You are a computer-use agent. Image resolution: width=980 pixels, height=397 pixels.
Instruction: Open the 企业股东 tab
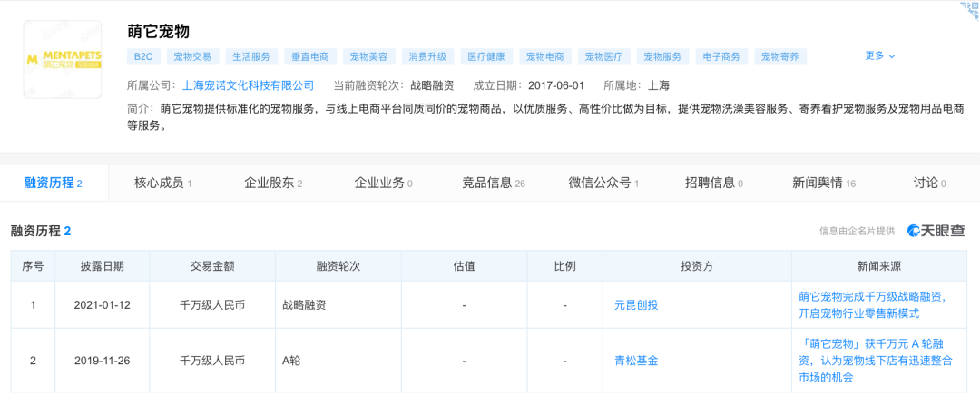point(273,184)
